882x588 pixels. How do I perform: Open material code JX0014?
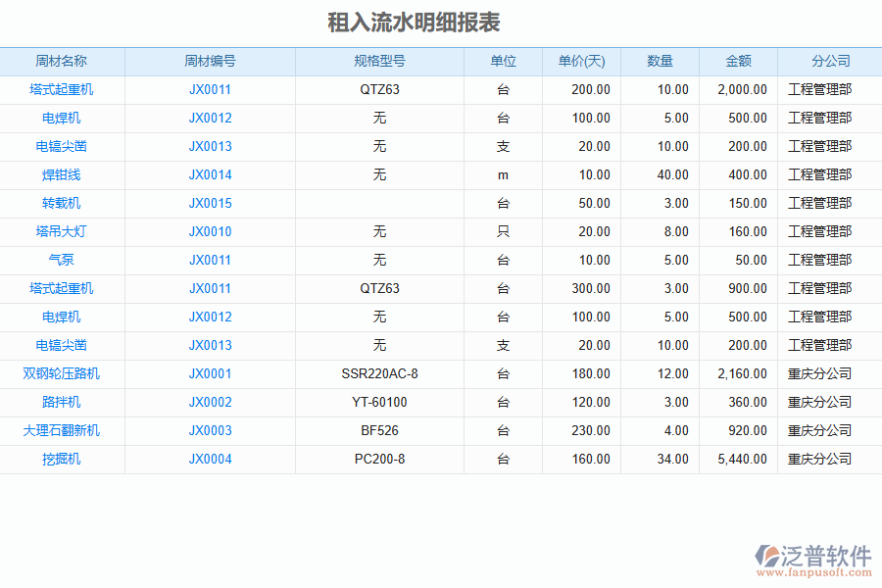tap(210, 174)
